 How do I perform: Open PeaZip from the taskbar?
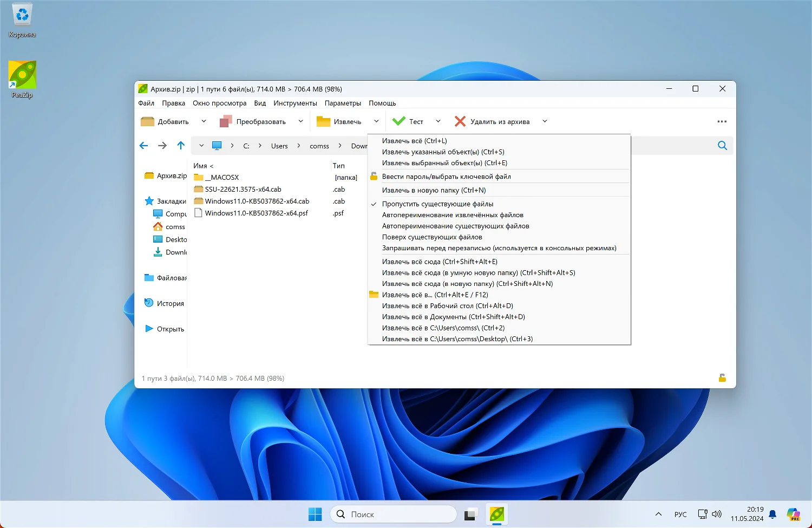click(x=497, y=514)
